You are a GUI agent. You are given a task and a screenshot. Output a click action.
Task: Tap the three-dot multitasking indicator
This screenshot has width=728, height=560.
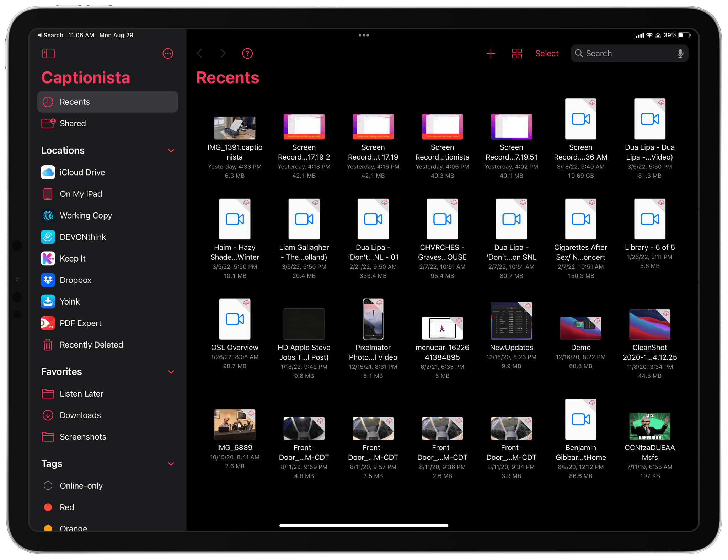[x=364, y=35]
